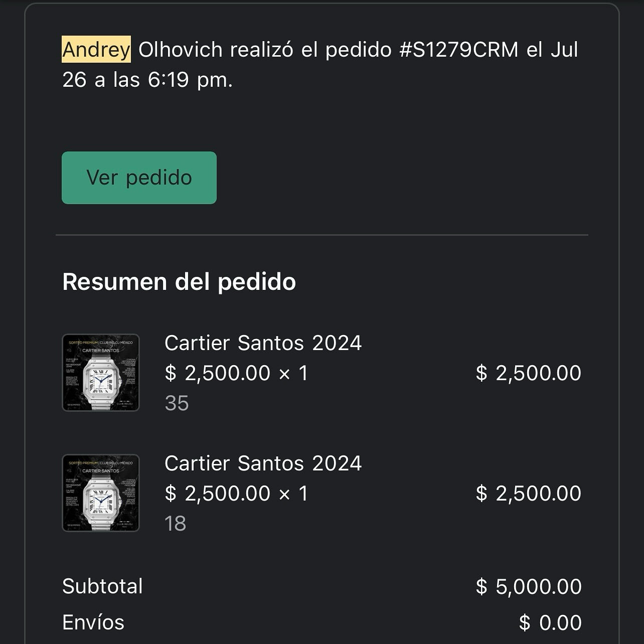Click the ticket number 18
644x644 pixels.
[175, 524]
